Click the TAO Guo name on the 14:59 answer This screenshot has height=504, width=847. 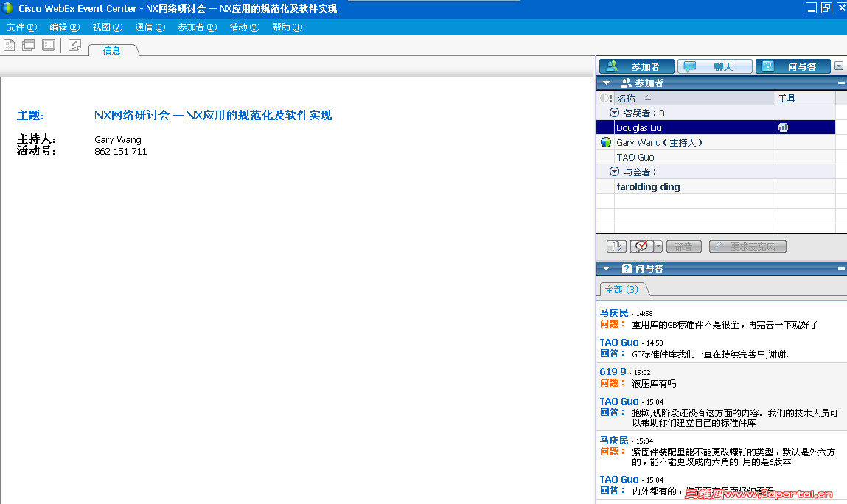[619, 343]
